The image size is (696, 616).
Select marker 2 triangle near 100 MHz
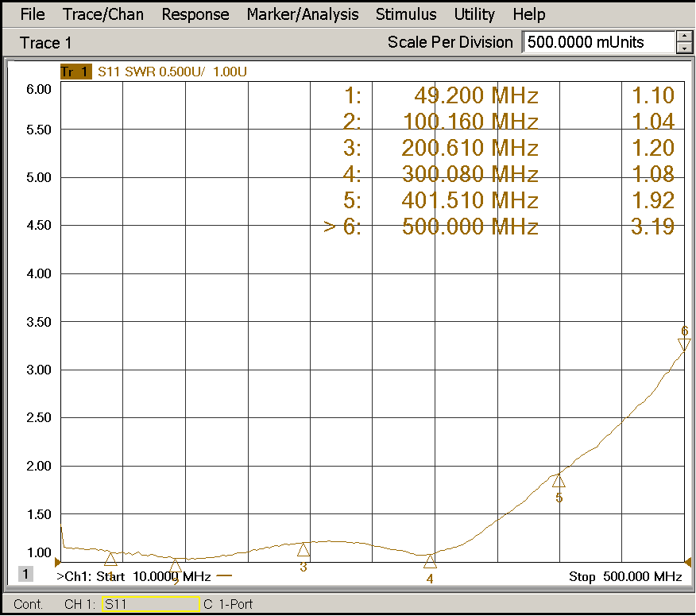coord(176,565)
